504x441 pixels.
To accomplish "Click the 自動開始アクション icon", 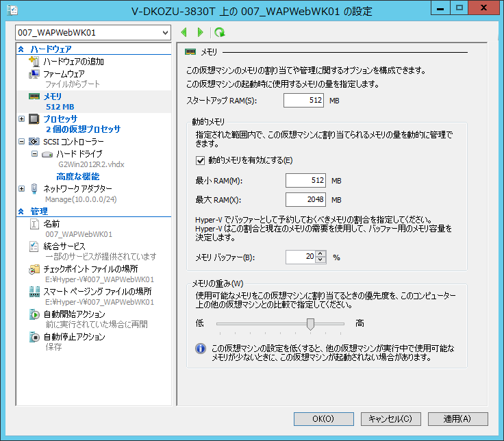I will 34,314.
